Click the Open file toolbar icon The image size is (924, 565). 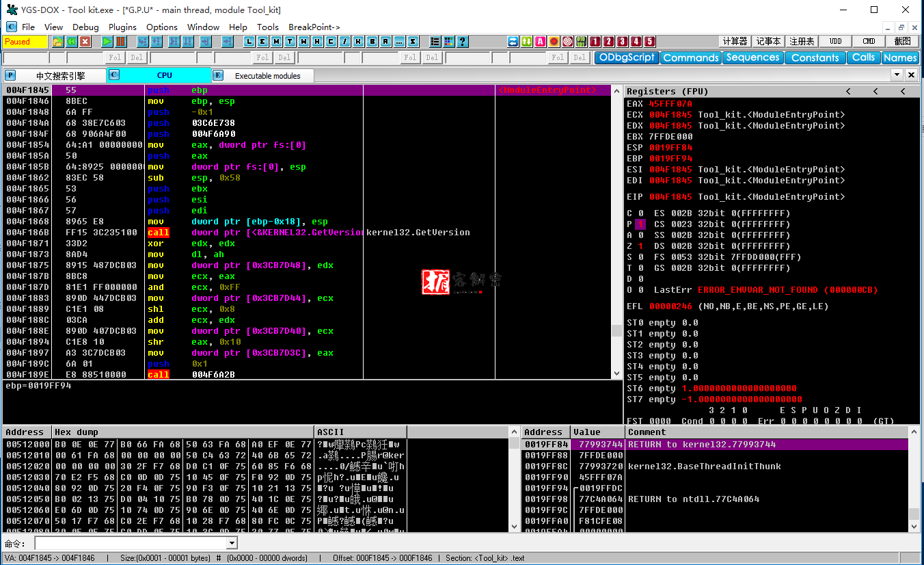(x=57, y=42)
